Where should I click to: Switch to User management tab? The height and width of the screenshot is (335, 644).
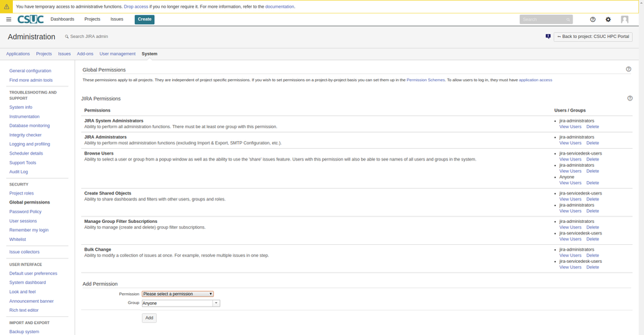(x=117, y=53)
